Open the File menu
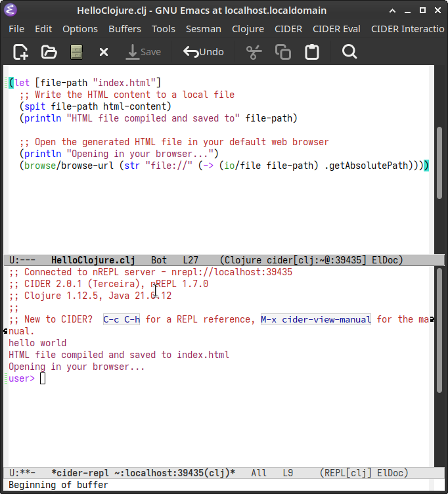 (16, 29)
